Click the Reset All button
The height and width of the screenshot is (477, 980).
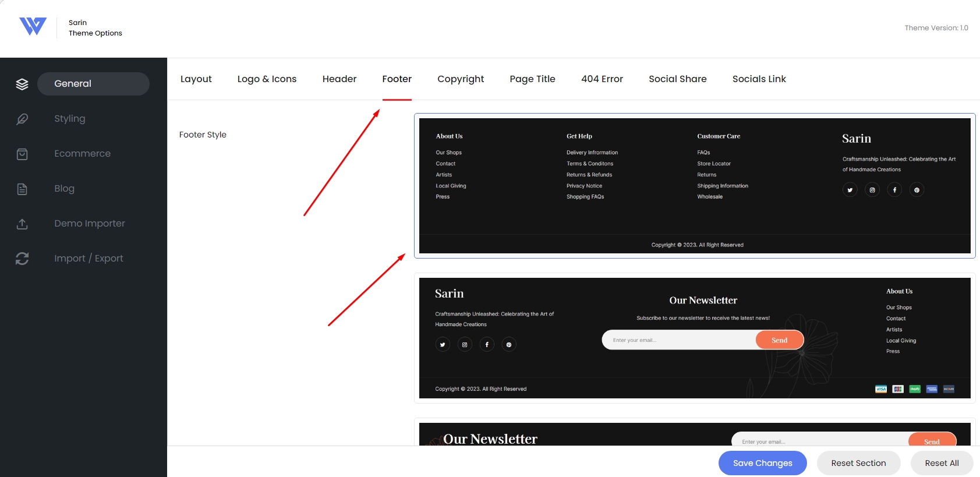(942, 463)
